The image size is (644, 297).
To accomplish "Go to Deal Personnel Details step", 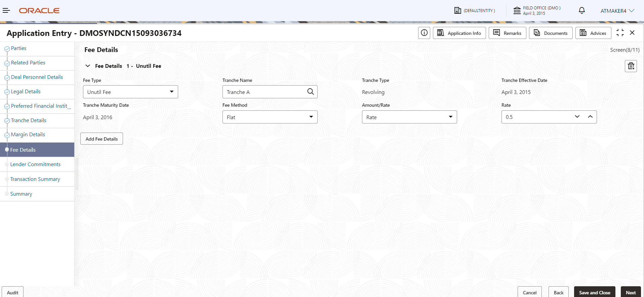I will [x=37, y=77].
